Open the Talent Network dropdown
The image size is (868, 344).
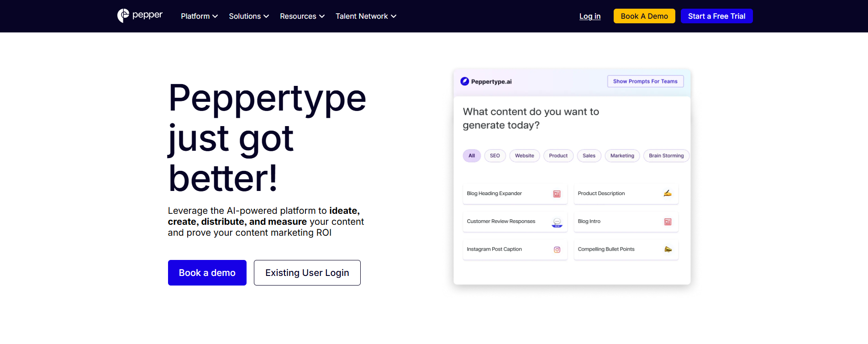pos(366,16)
